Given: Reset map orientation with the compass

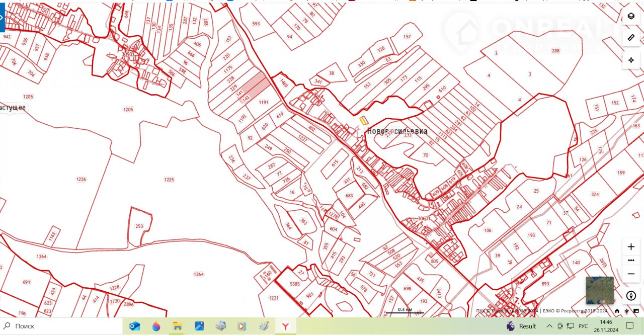Looking at the screenshot, I should click(x=631, y=296).
